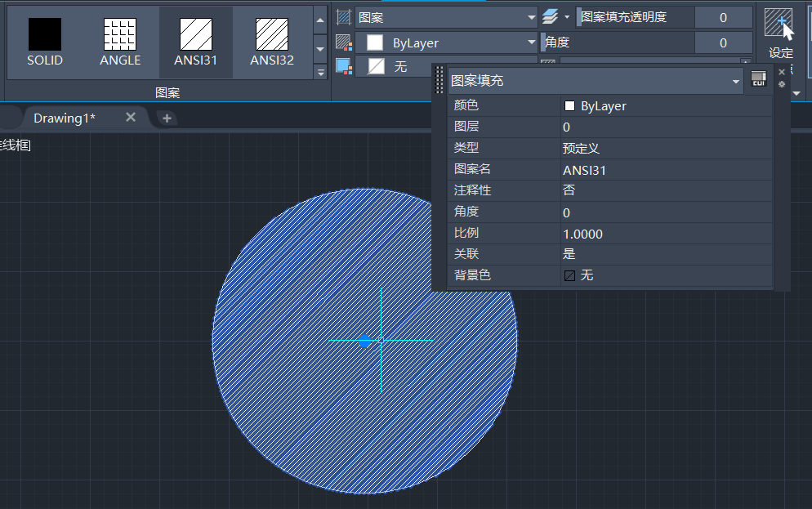Expand the full hatch pattern gallery

[x=320, y=73]
